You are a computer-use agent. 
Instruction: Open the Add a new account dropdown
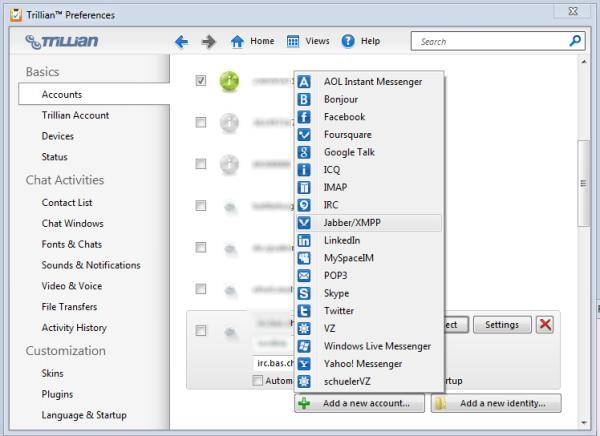pos(360,403)
